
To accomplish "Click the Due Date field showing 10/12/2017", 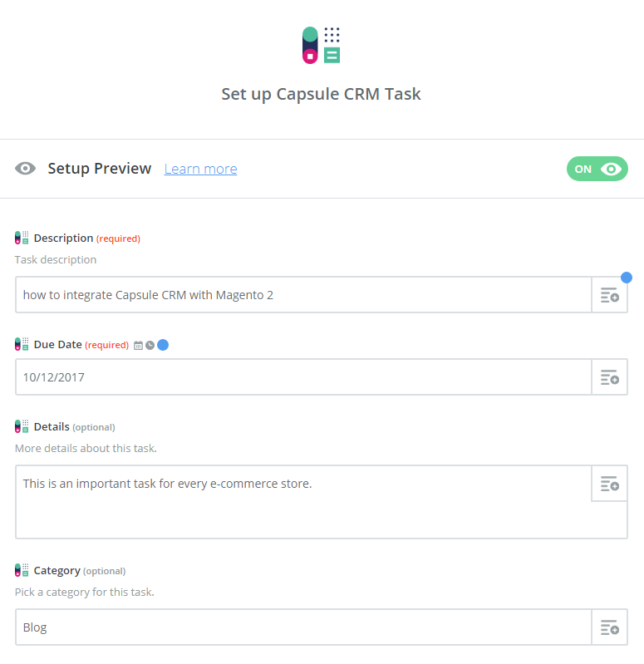I will coord(302,377).
